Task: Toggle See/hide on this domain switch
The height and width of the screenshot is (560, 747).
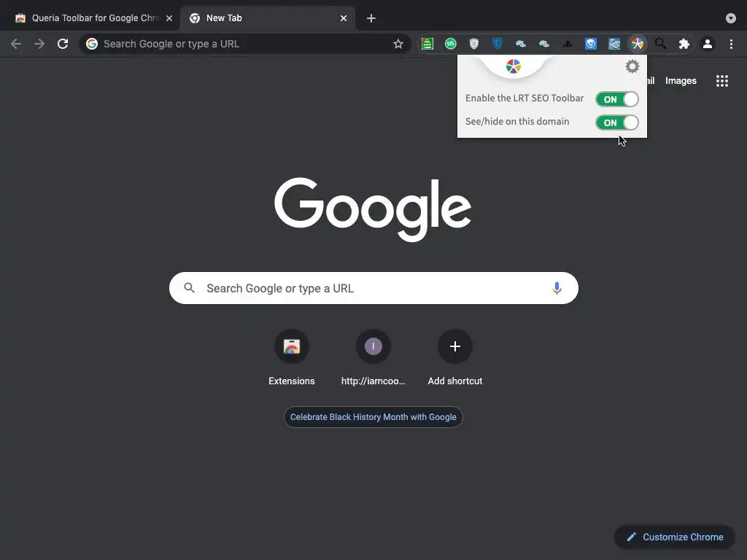Action: point(617,122)
